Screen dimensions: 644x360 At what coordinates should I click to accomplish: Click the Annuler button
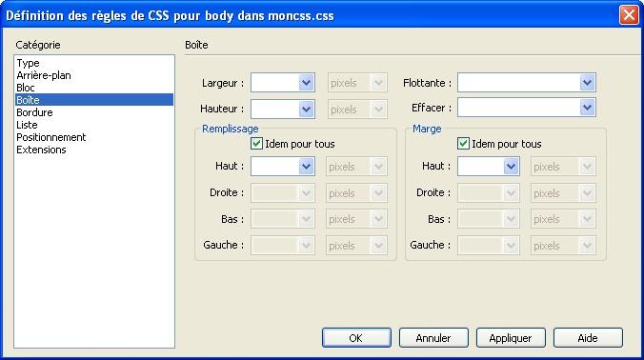pos(433,338)
